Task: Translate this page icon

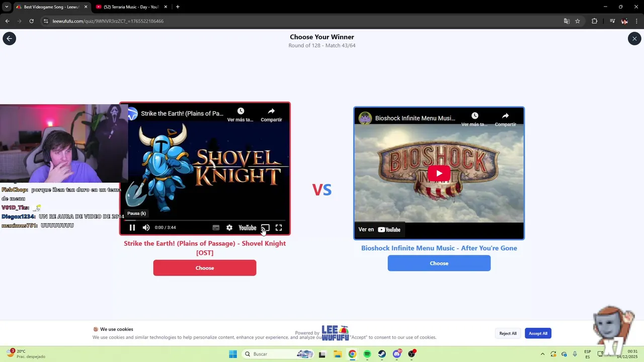Action: pos(567,21)
